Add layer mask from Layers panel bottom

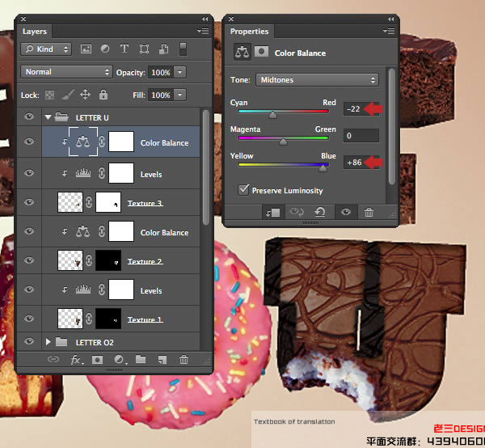pos(98,360)
